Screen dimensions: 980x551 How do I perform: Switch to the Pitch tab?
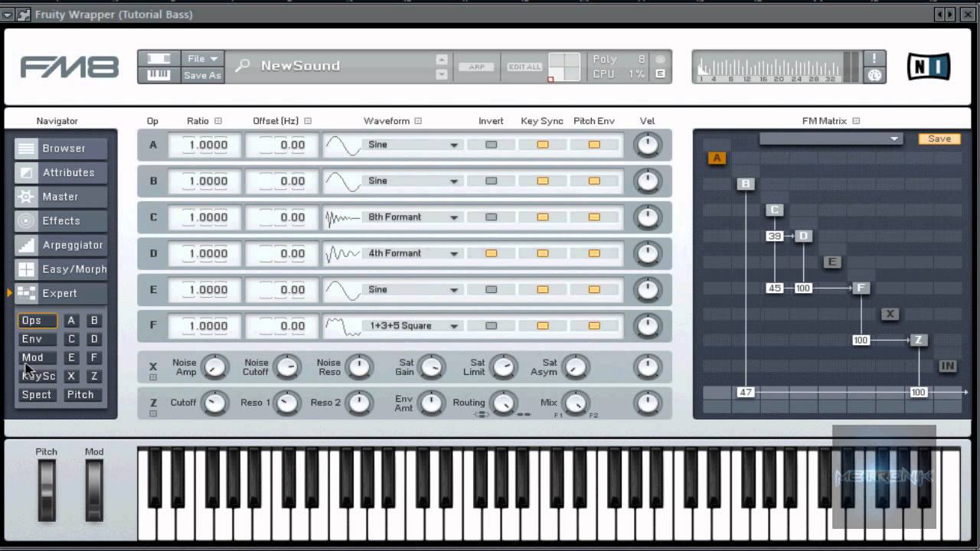click(83, 395)
